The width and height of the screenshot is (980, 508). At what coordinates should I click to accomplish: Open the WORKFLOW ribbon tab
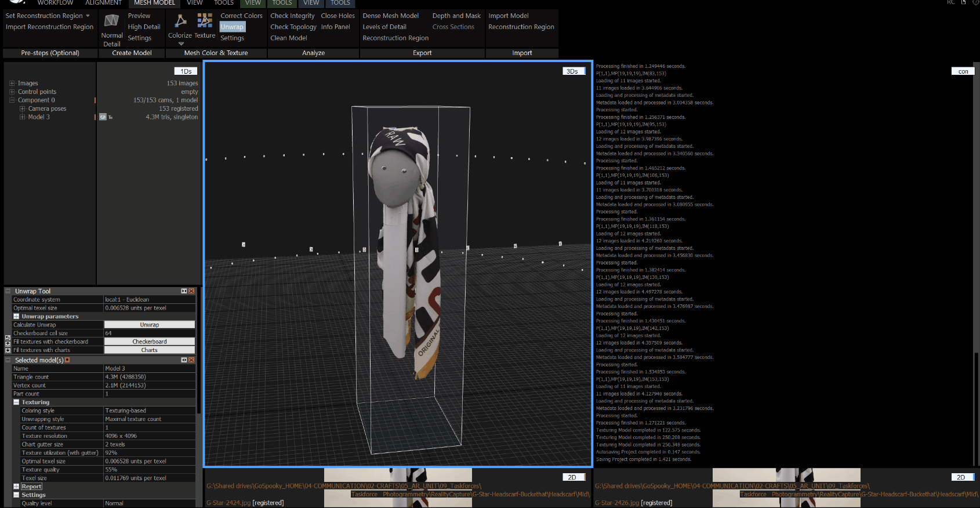tap(55, 3)
